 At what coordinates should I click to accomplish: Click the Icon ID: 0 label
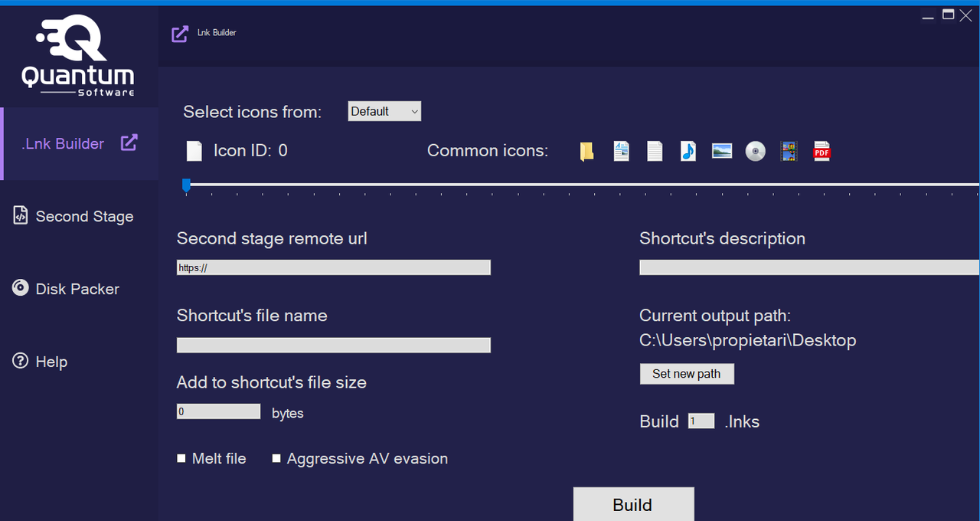click(x=250, y=151)
